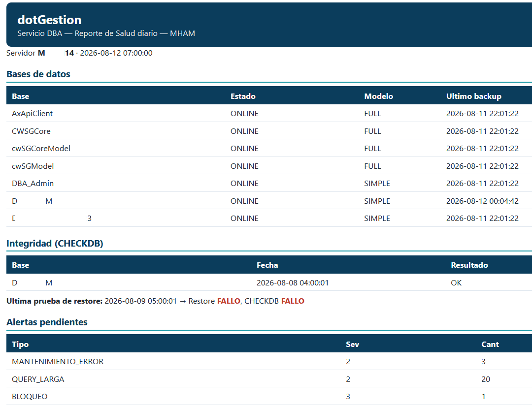Select the CWSGCore database name
This screenshot has height=407, width=532.
click(x=31, y=131)
